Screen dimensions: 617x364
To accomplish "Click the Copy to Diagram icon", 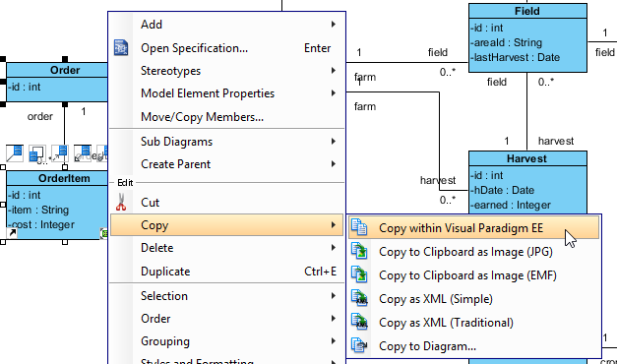I will point(359,345).
